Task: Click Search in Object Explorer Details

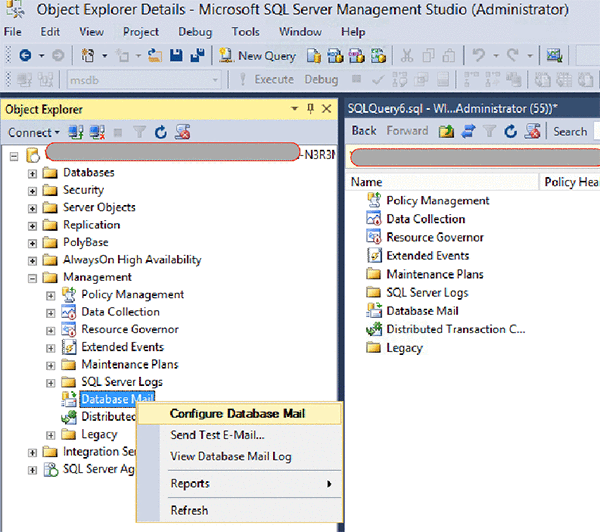Action: tap(570, 131)
